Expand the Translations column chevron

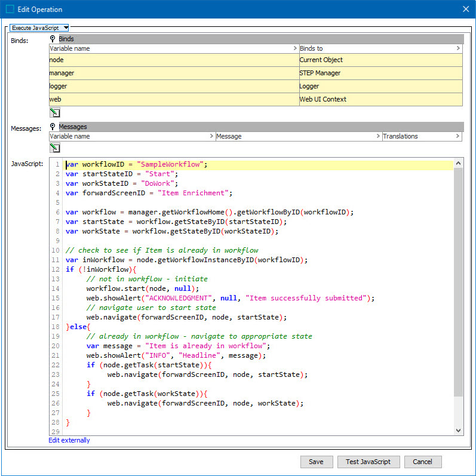pyautogui.click(x=458, y=136)
